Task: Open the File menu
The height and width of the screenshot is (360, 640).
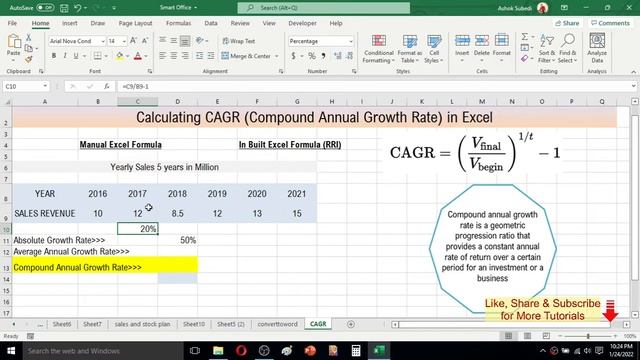Action: (x=12, y=23)
